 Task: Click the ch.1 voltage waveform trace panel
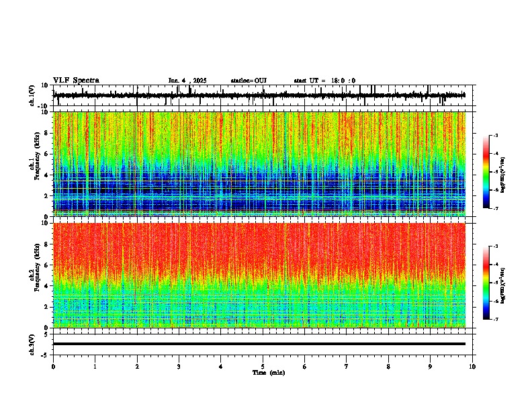click(263, 95)
